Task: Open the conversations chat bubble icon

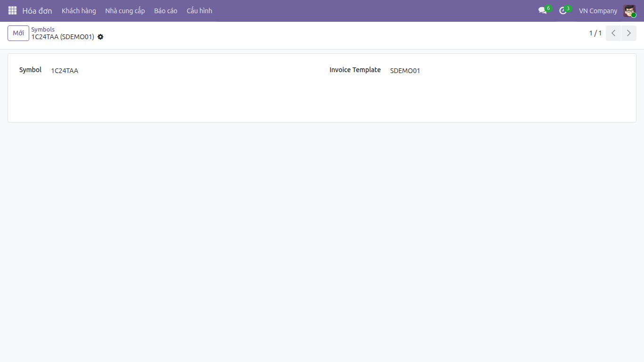Action: point(543,10)
